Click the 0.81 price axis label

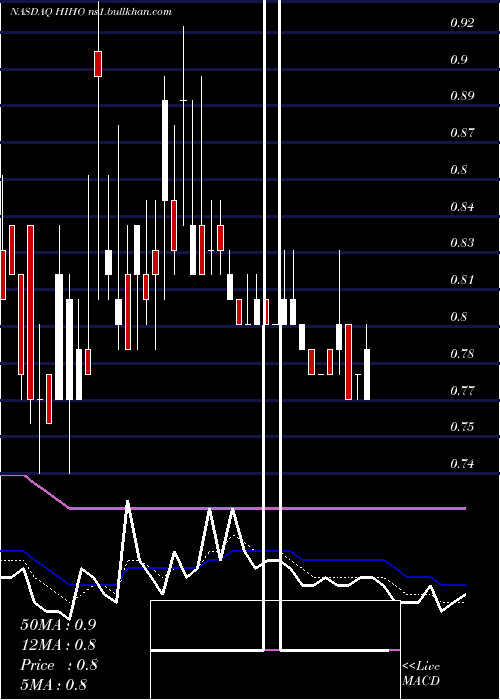tap(462, 280)
